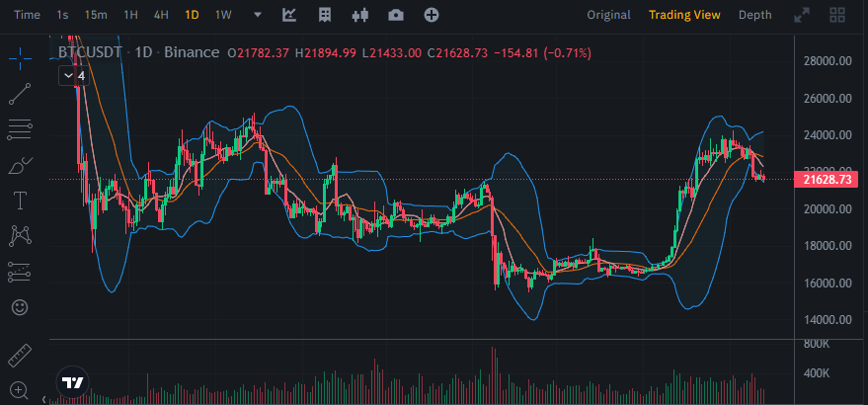The height and width of the screenshot is (405, 868).
Task: Switch to 4H interval
Action: click(161, 15)
